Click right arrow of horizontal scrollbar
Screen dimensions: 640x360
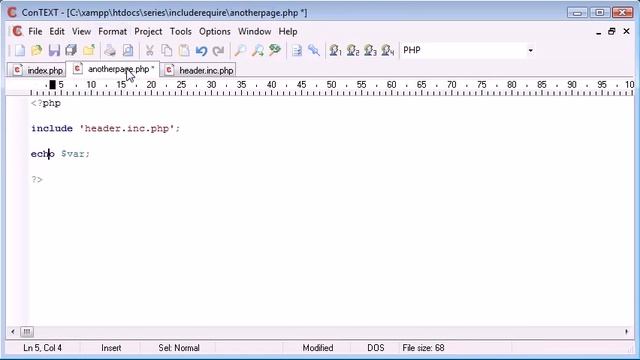[627, 331]
